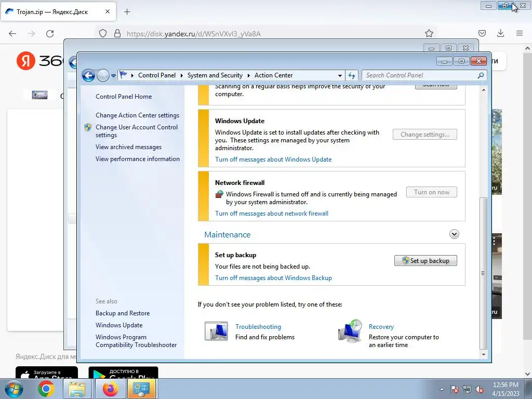
Task: Click the Control Panel taskbar button
Action: click(x=141, y=389)
